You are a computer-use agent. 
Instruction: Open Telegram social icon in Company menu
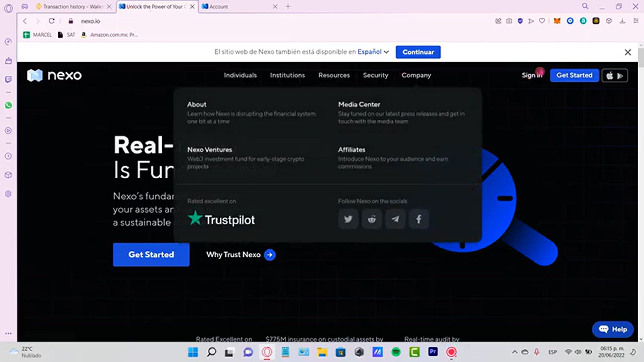395,219
